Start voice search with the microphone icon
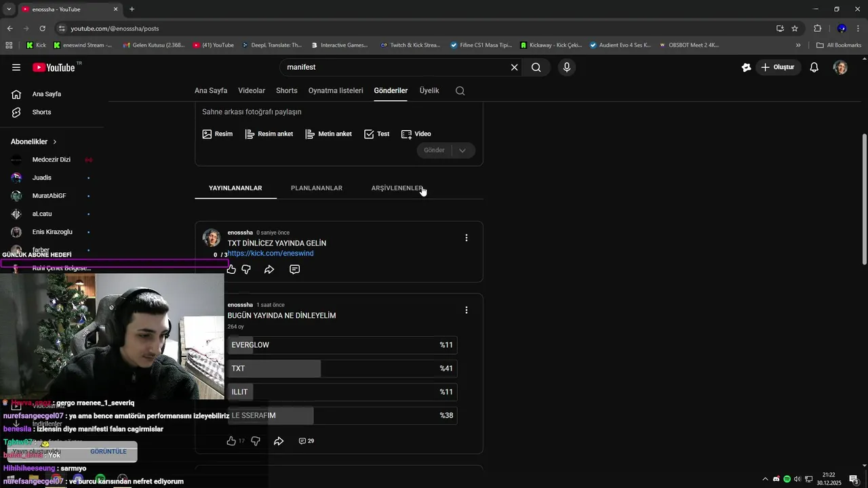Screen dimensions: 868x488 (567, 67)
